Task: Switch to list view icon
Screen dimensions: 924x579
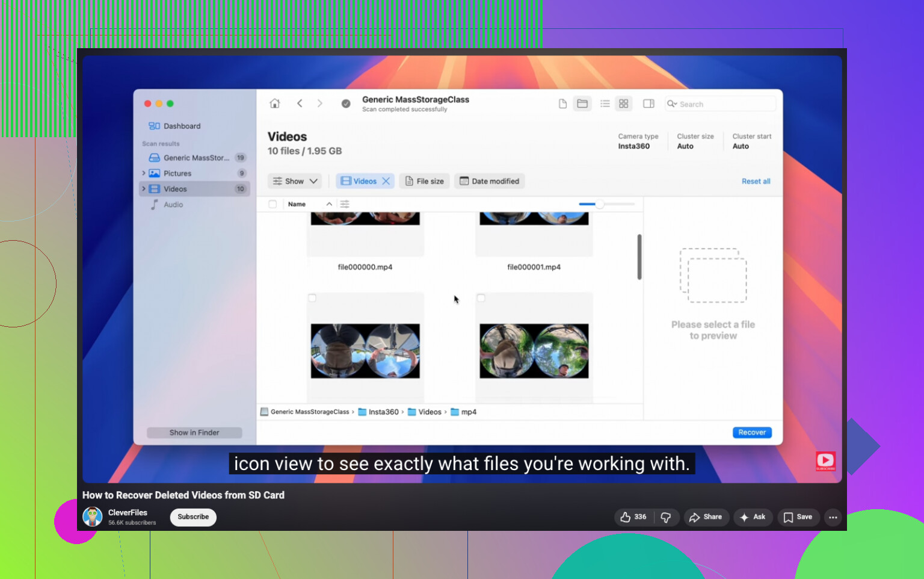Action: pyautogui.click(x=605, y=104)
